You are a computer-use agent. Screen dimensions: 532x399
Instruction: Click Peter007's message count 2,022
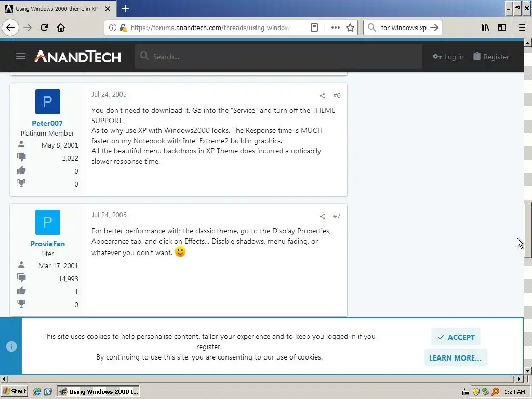pyautogui.click(x=70, y=158)
